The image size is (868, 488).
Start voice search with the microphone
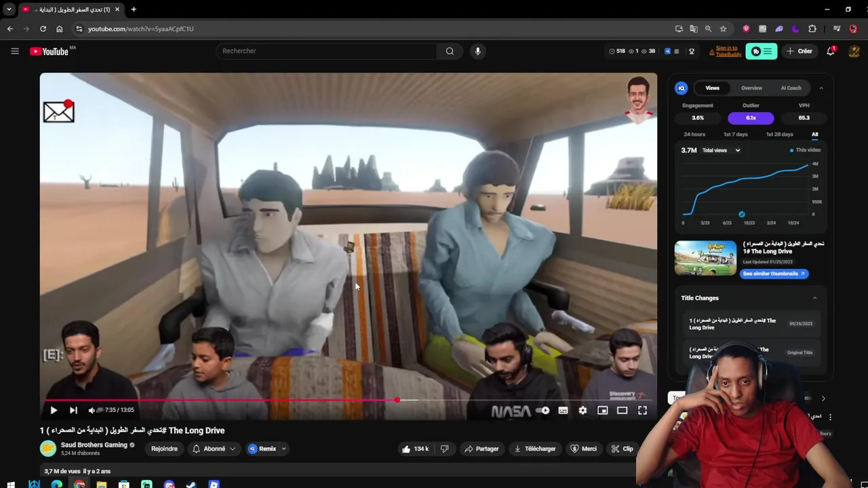click(x=477, y=51)
